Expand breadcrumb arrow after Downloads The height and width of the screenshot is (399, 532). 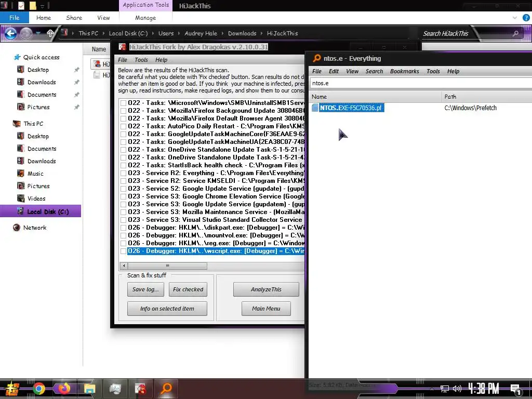click(262, 33)
